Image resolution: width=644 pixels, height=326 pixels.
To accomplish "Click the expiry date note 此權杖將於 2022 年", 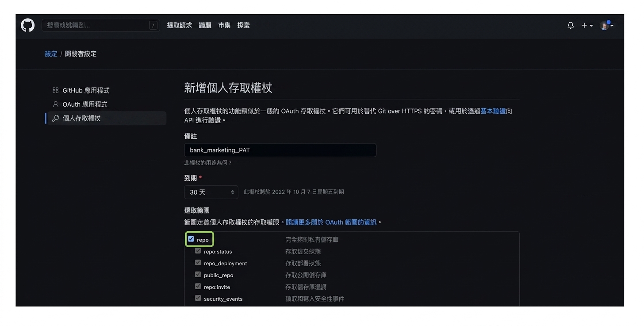I will pyautogui.click(x=294, y=192).
